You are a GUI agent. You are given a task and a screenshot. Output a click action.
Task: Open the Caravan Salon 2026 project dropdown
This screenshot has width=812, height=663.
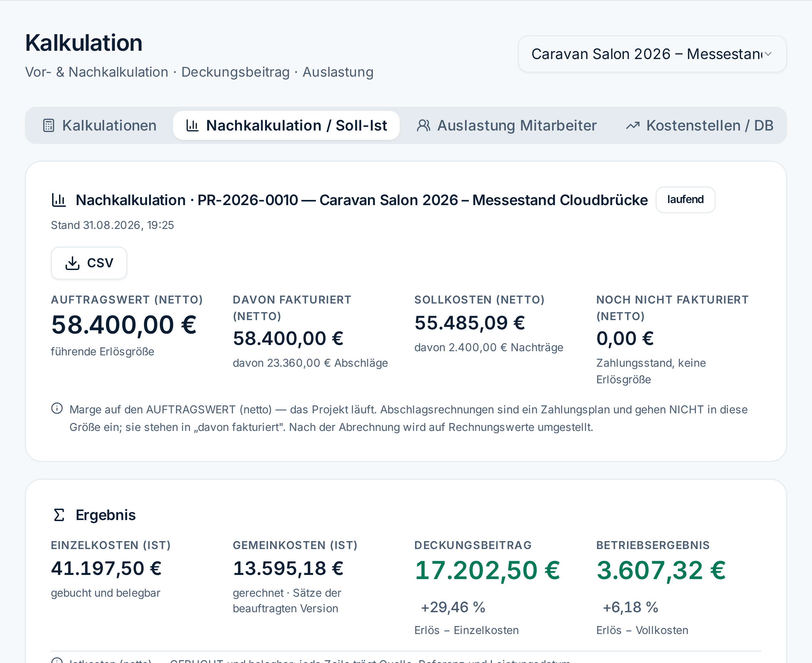[652, 54]
